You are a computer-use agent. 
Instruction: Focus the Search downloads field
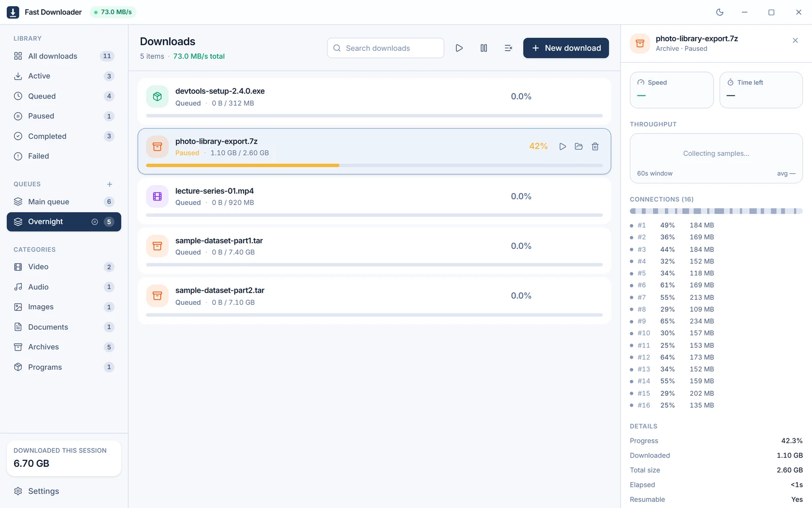coord(386,48)
